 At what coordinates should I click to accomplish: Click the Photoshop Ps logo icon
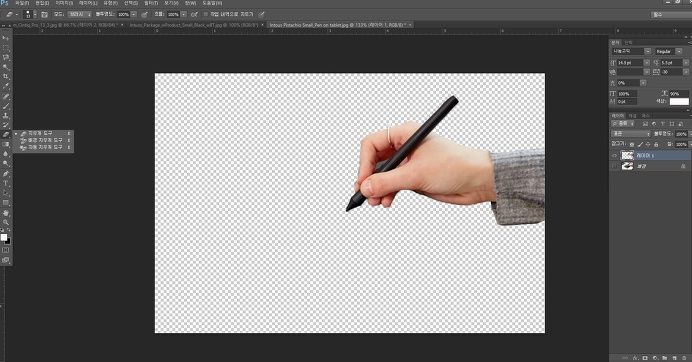click(x=4, y=3)
